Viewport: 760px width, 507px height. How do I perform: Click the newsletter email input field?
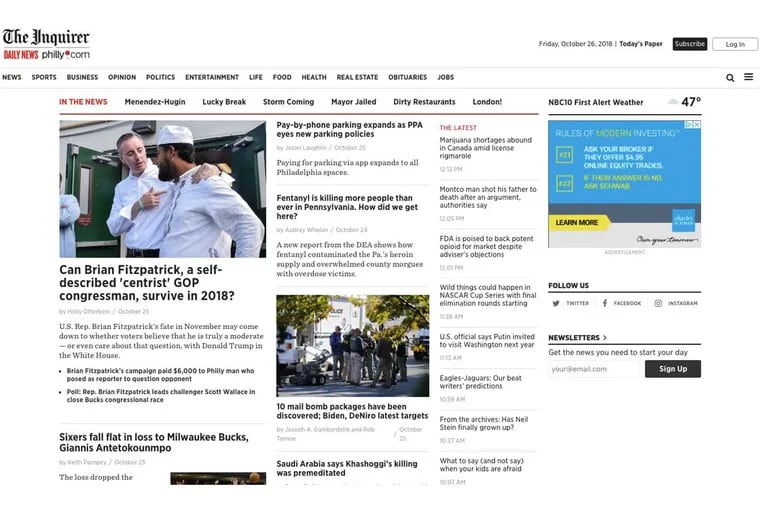point(593,369)
